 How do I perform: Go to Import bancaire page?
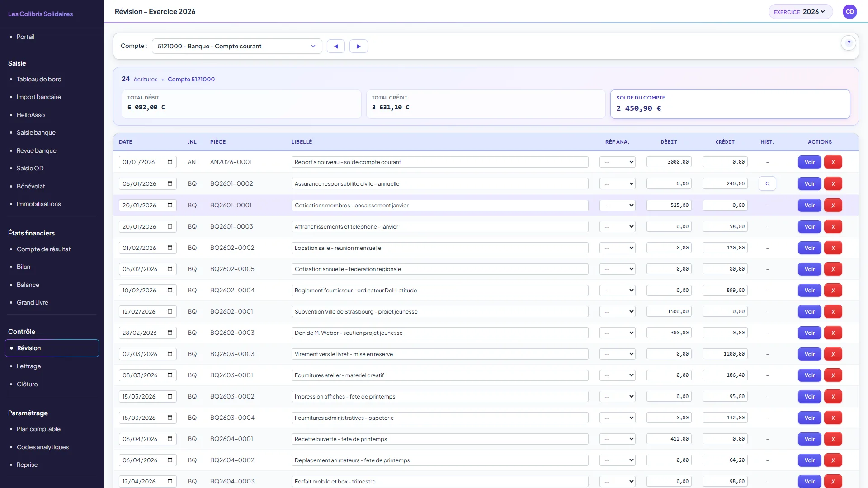click(x=39, y=97)
